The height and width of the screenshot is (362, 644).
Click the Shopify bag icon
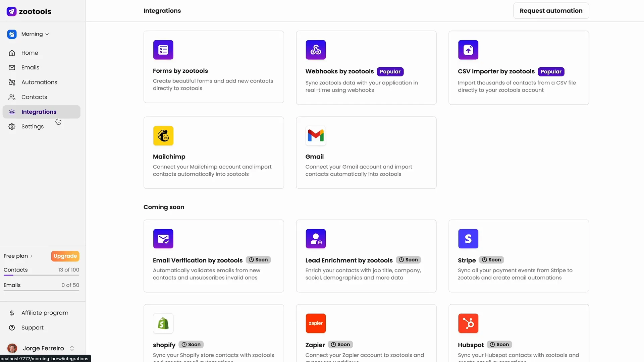pyautogui.click(x=163, y=323)
